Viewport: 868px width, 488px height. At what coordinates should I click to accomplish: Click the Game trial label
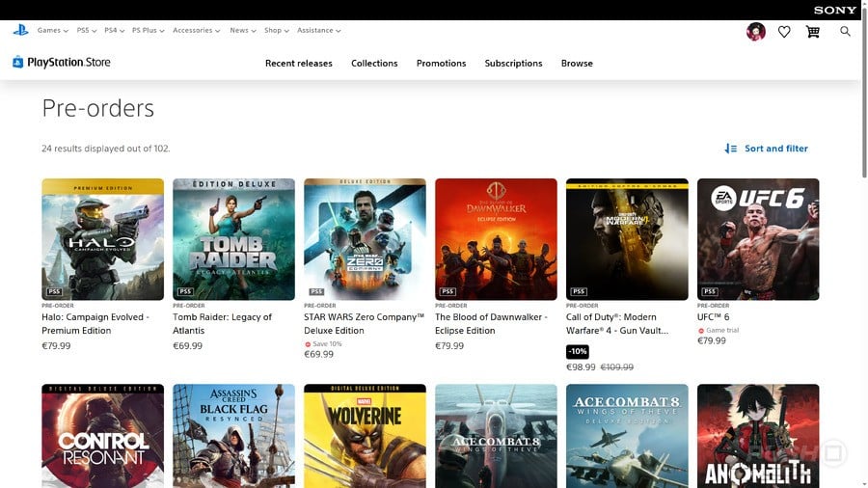pyautogui.click(x=718, y=330)
